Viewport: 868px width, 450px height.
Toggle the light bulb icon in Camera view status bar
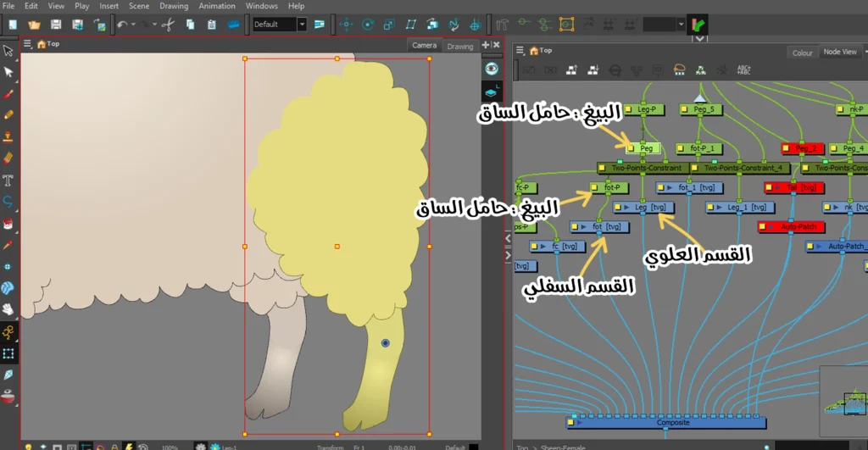point(28,447)
